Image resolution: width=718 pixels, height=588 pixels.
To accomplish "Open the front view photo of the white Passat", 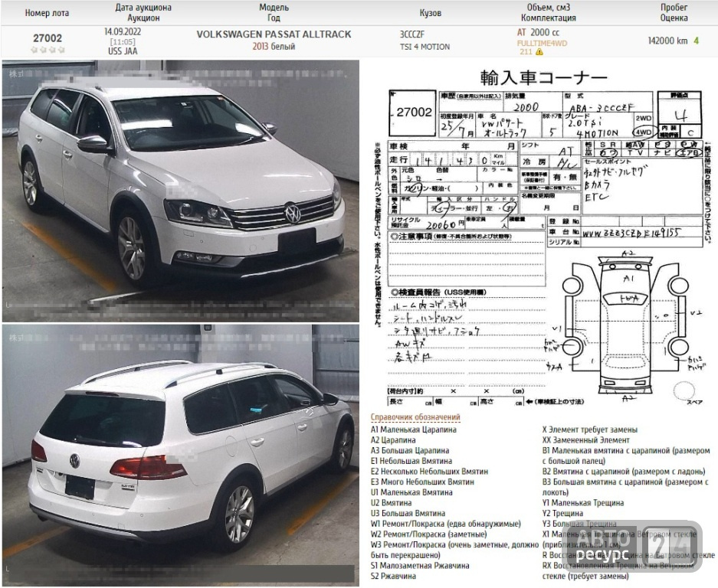I will point(180,191).
